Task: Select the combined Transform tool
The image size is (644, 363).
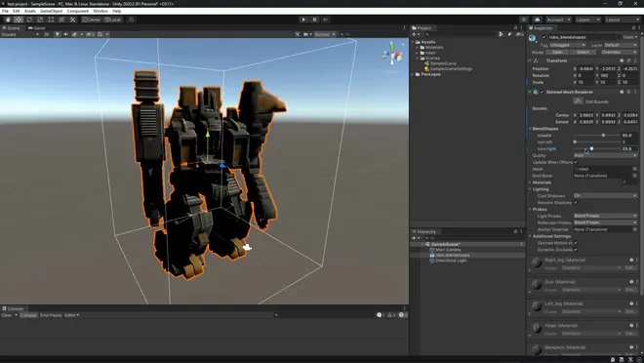Action: pyautogui.click(x=61, y=20)
